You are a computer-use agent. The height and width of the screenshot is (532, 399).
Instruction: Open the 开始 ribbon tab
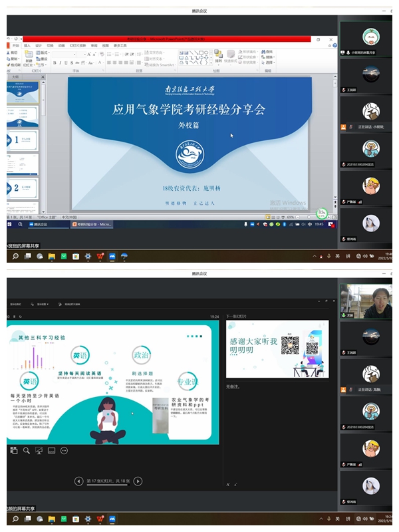click(x=16, y=46)
